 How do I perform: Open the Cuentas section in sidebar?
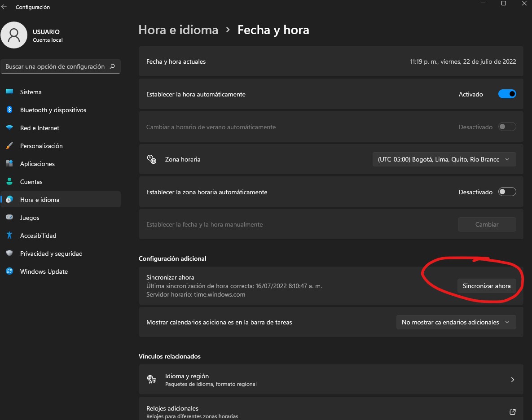[31, 182]
